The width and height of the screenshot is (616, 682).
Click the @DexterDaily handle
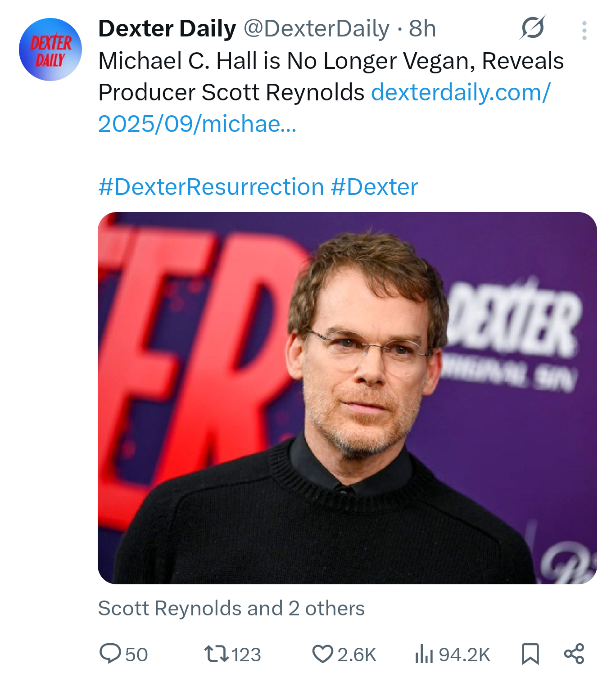pyautogui.click(x=317, y=29)
